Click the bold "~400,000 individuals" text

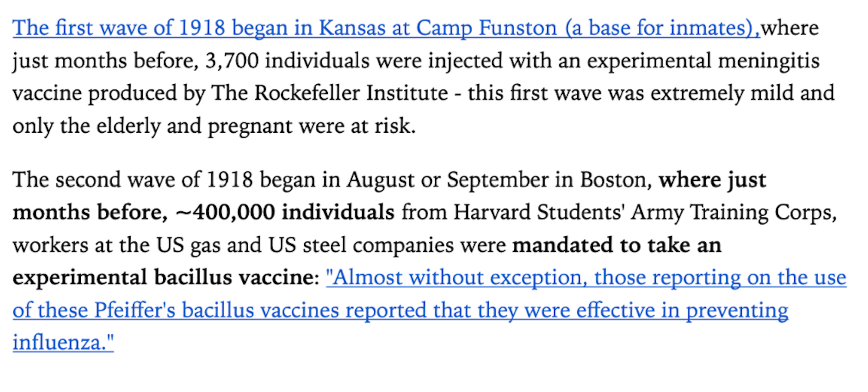[285, 213]
